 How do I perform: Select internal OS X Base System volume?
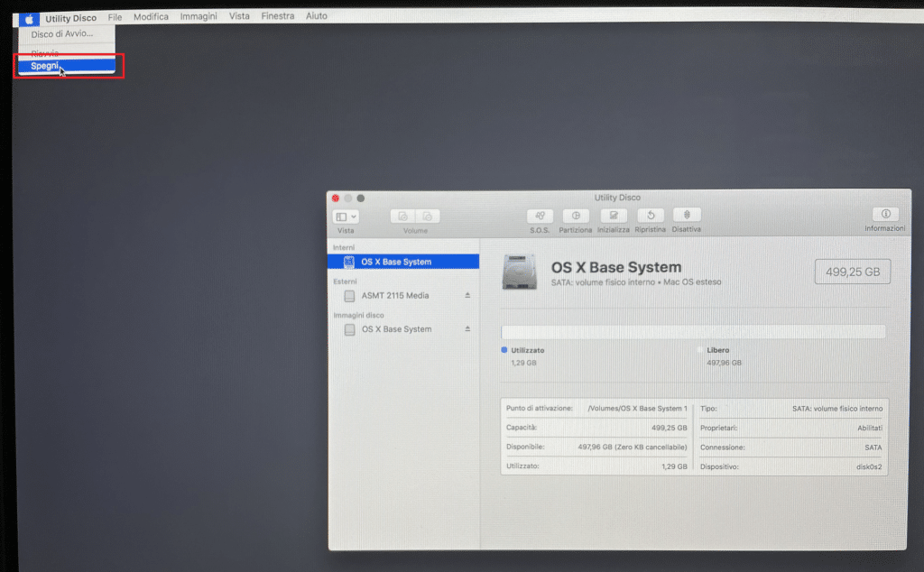click(403, 262)
